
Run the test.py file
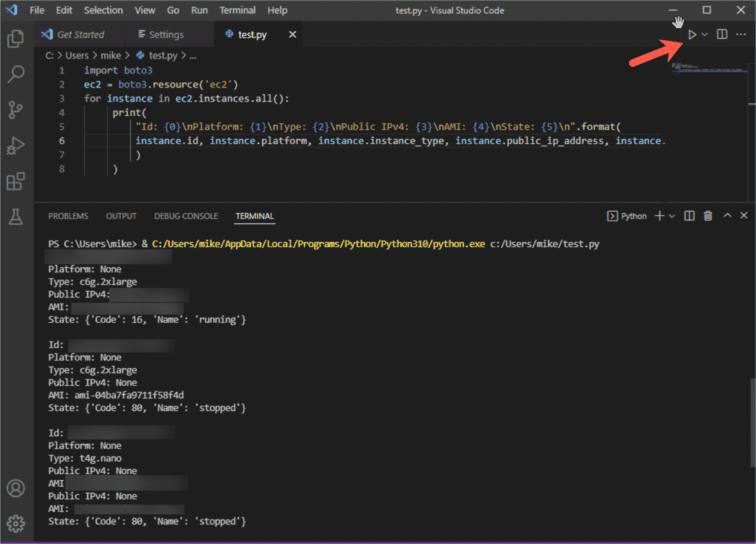[x=691, y=34]
